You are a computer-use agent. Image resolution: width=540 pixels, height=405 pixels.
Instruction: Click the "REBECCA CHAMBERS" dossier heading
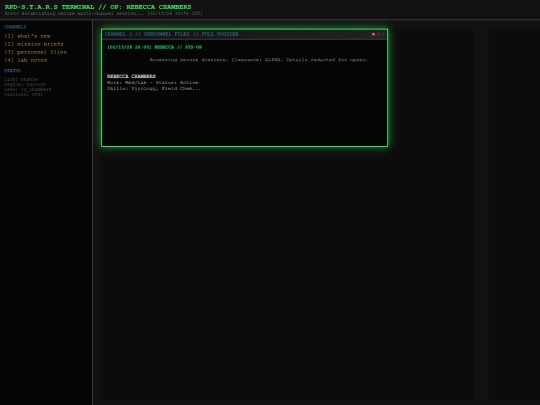[x=131, y=76]
